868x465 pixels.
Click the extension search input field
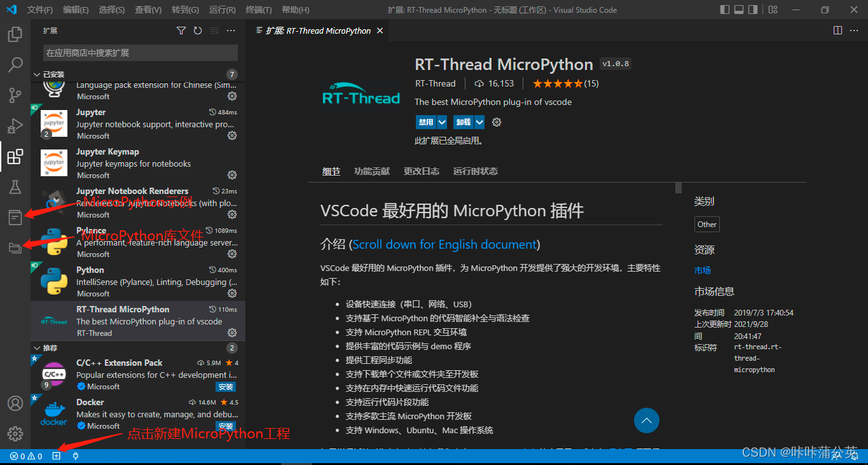[x=141, y=53]
